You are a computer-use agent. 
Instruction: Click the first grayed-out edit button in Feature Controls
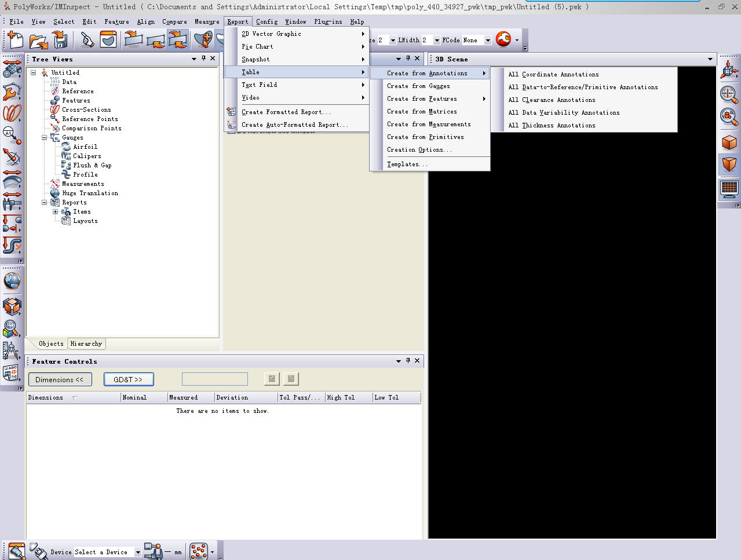click(271, 379)
